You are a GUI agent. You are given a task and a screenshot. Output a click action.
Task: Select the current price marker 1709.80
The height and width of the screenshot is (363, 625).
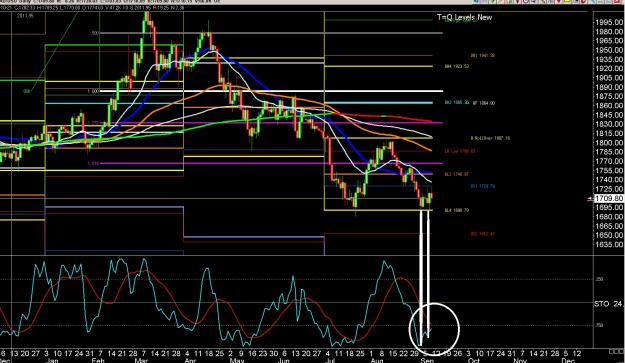tap(609, 198)
